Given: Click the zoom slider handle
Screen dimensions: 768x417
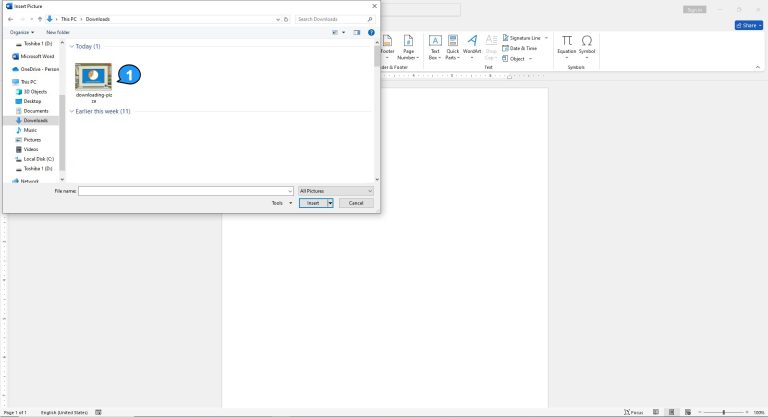Looking at the screenshot, I should (723, 412).
